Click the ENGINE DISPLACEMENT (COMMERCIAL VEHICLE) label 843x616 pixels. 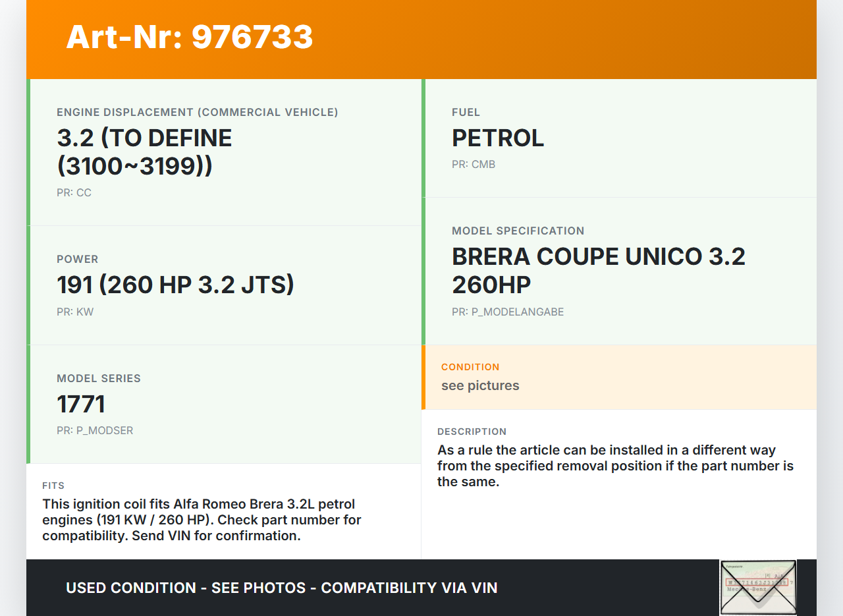[x=198, y=113]
